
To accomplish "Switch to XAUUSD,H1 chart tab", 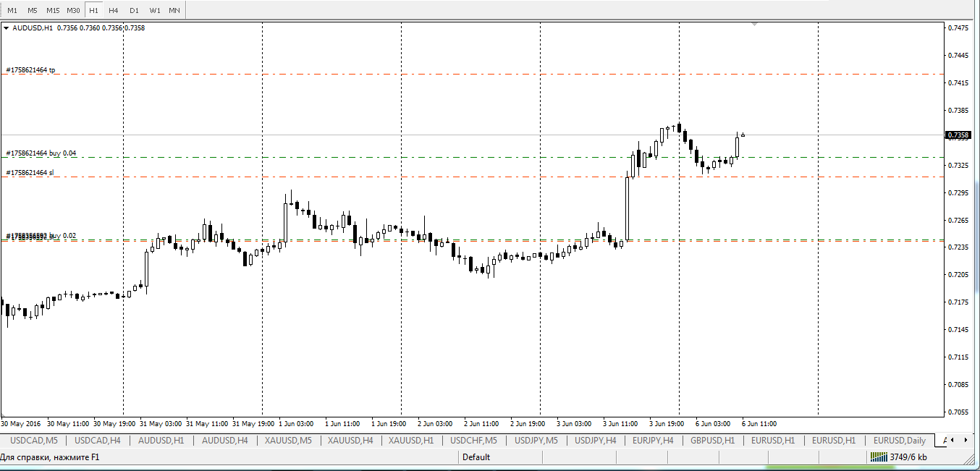I will (411, 440).
